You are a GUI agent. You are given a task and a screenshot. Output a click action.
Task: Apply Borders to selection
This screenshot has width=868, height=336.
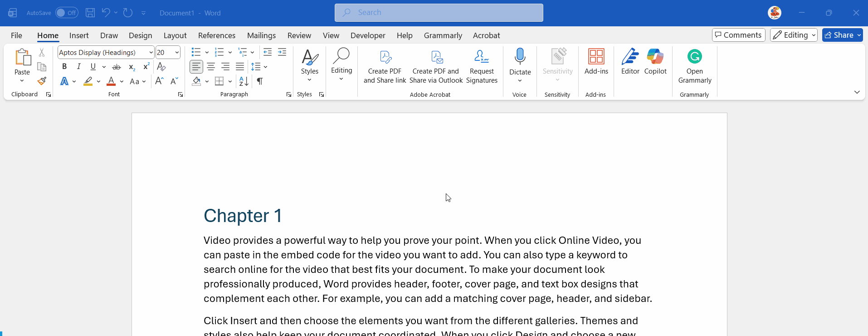[x=219, y=81]
